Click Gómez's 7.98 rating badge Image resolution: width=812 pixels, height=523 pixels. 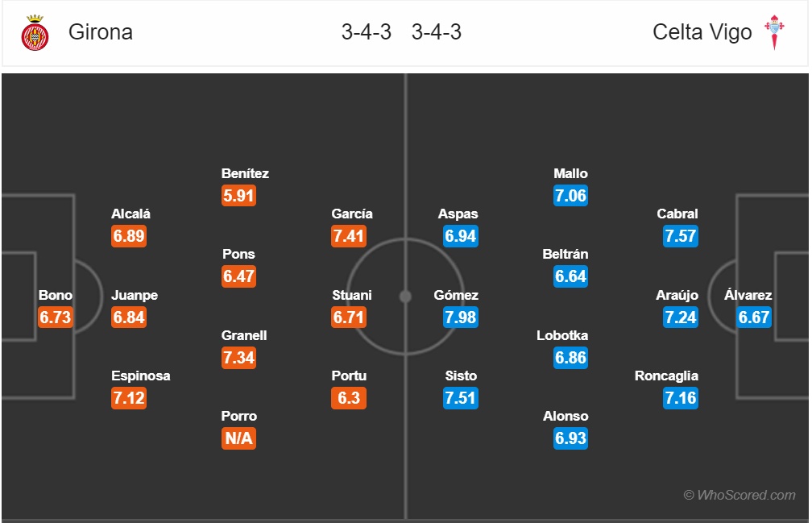pyautogui.click(x=461, y=317)
